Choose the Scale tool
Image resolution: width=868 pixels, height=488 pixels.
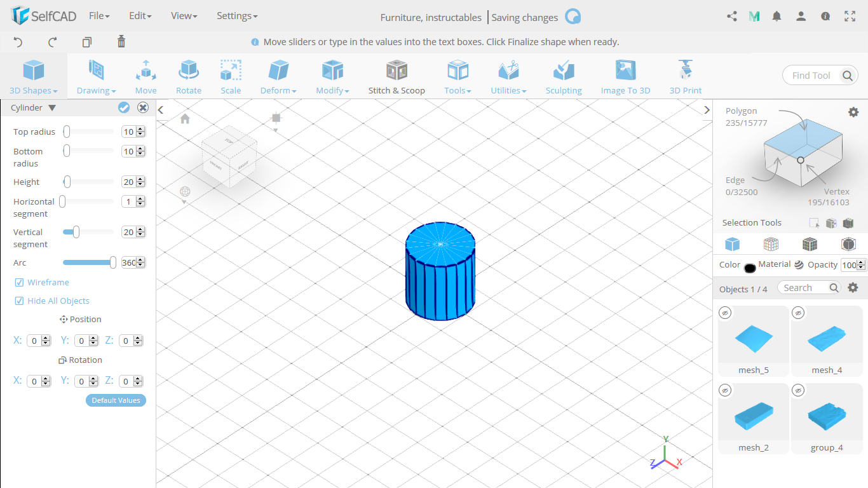tap(231, 77)
